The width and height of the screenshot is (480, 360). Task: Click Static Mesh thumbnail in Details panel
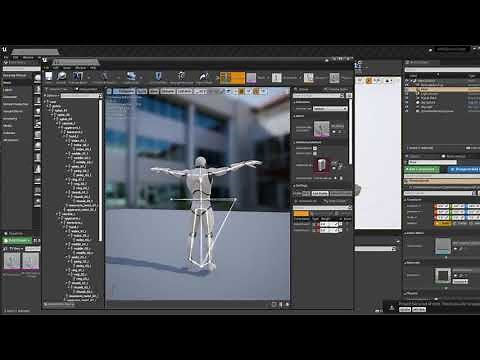[x=443, y=246]
